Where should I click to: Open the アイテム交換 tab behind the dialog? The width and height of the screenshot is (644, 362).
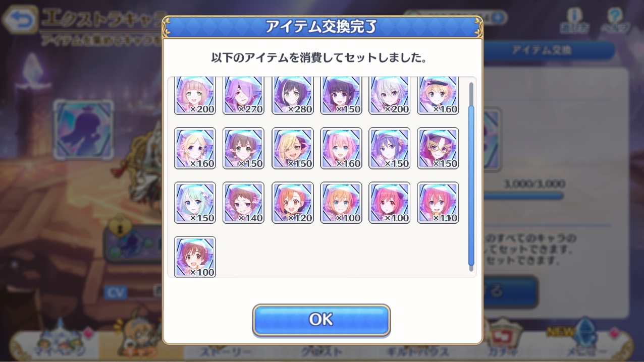click(x=548, y=50)
